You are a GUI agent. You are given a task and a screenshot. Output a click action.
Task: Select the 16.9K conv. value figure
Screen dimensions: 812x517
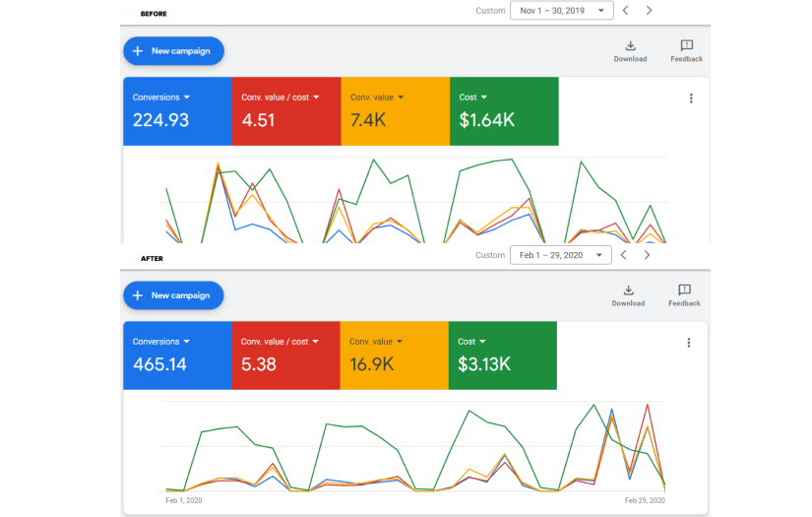pyautogui.click(x=372, y=364)
